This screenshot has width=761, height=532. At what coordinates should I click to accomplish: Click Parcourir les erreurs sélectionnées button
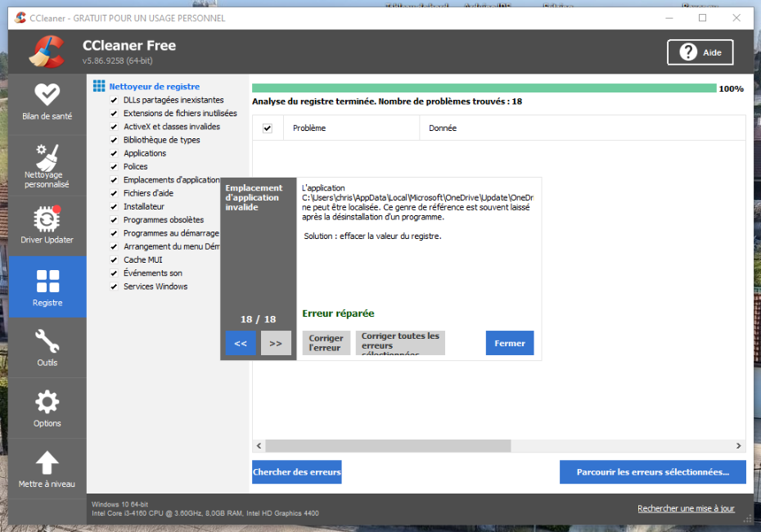point(653,471)
